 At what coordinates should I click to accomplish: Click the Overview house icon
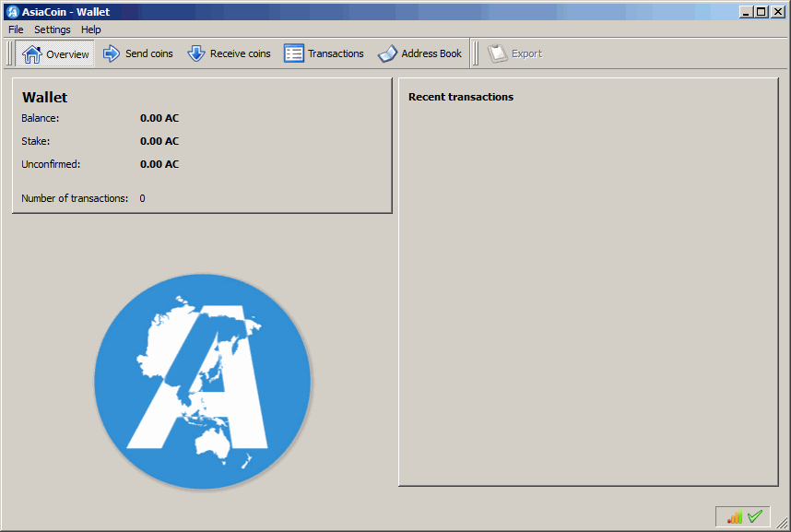point(31,54)
